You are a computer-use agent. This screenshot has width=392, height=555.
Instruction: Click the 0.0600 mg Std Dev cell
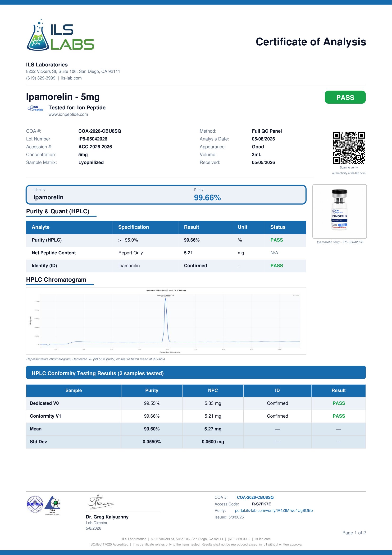point(213,442)
